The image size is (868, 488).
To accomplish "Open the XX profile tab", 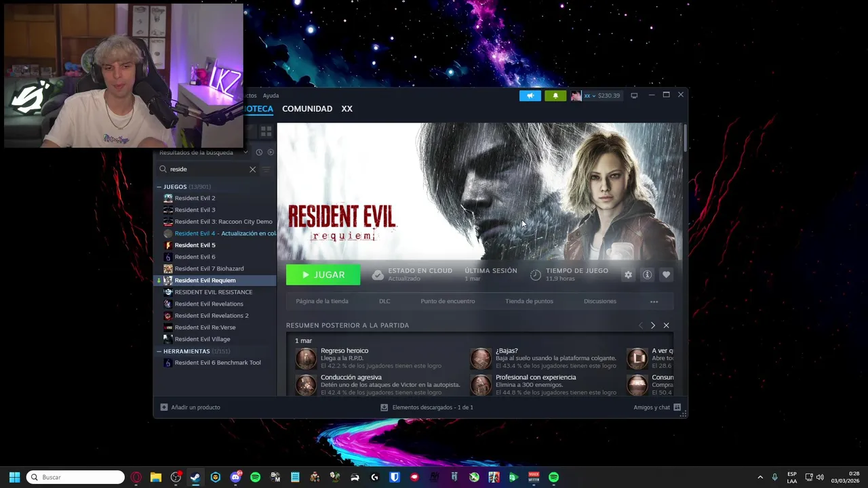I will [347, 108].
